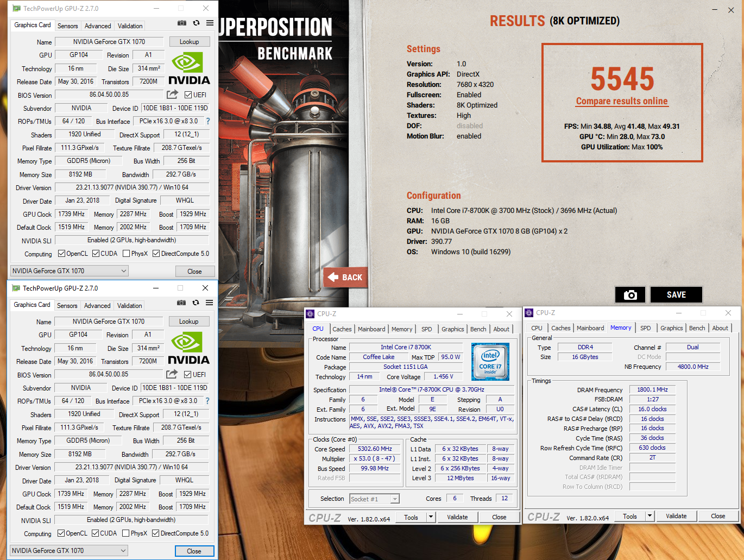Open Mainboard tab in left CPU-Z window
This screenshot has width=744, height=560.
tap(371, 329)
